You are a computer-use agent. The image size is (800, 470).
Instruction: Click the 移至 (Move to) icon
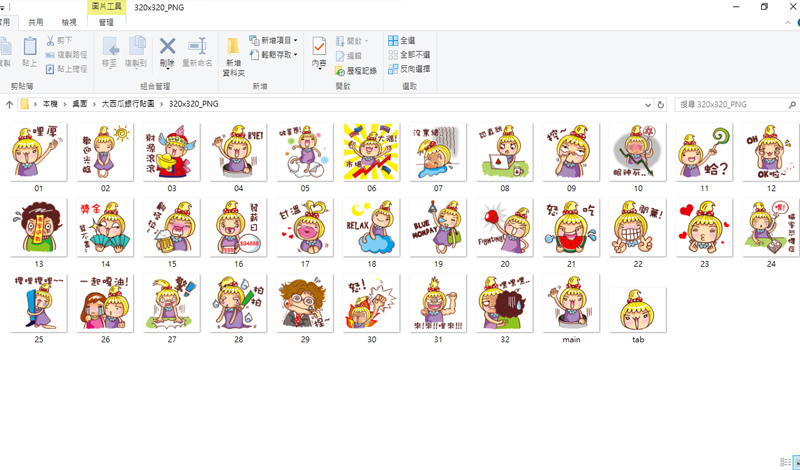pos(110,46)
